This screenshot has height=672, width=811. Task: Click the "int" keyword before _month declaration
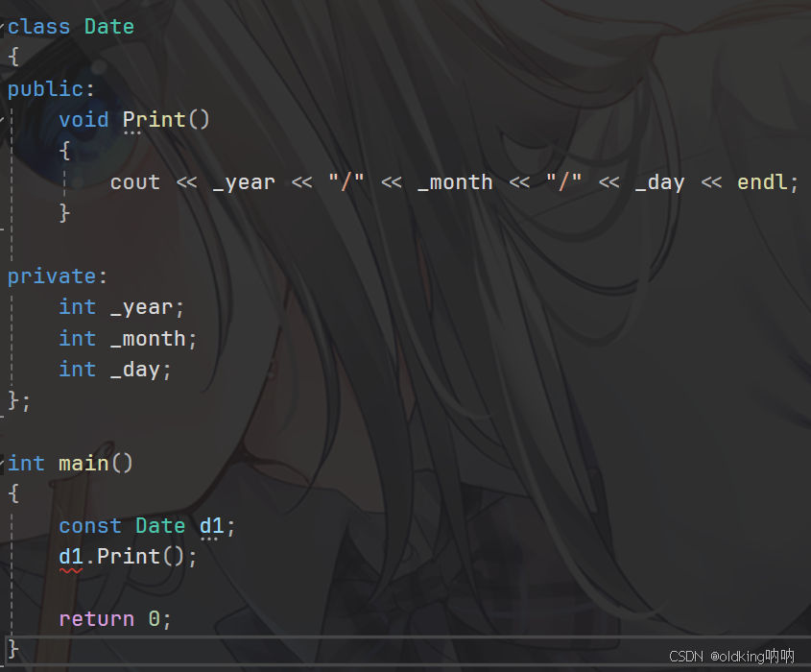point(77,338)
